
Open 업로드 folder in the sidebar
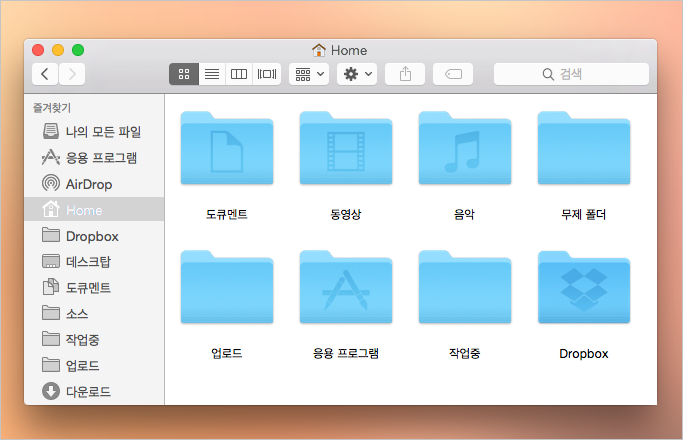pos(95,365)
